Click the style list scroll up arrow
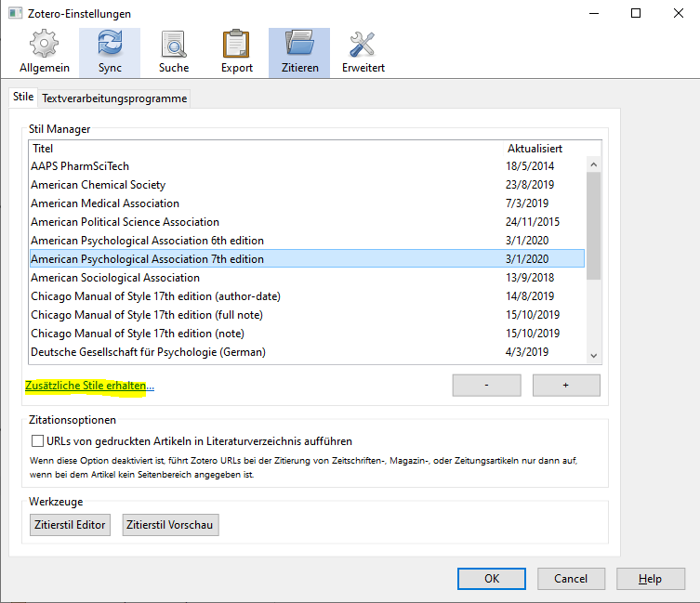The height and width of the screenshot is (603, 700). (x=594, y=164)
